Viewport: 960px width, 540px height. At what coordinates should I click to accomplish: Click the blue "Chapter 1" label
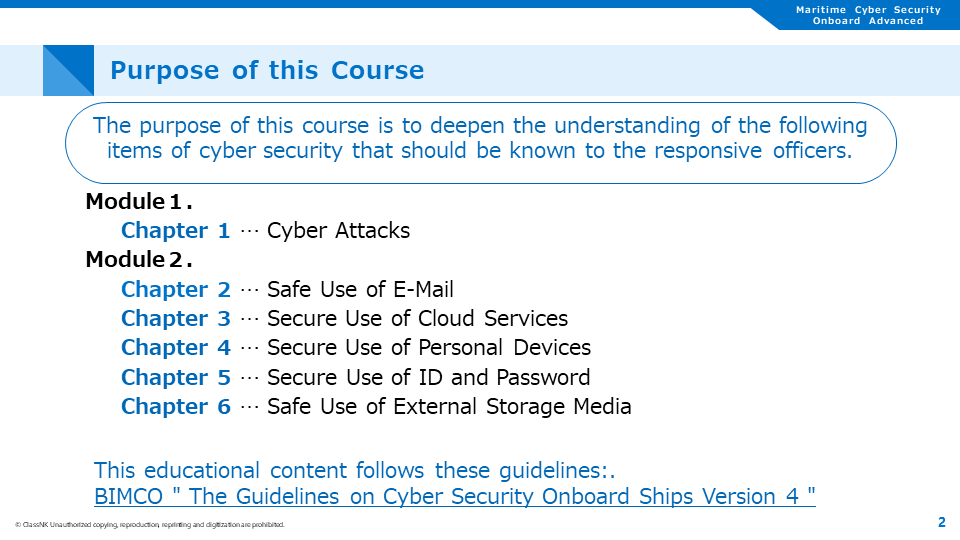175,231
